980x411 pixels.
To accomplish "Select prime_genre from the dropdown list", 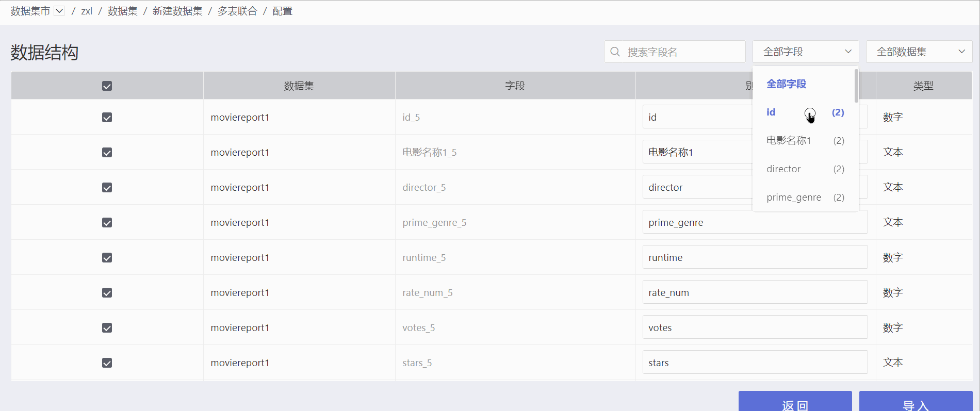I will coord(794,198).
